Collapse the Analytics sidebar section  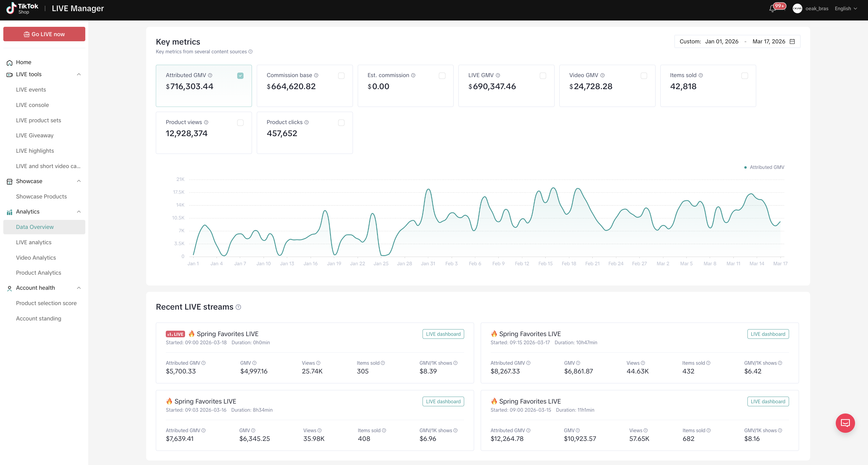[79, 212]
